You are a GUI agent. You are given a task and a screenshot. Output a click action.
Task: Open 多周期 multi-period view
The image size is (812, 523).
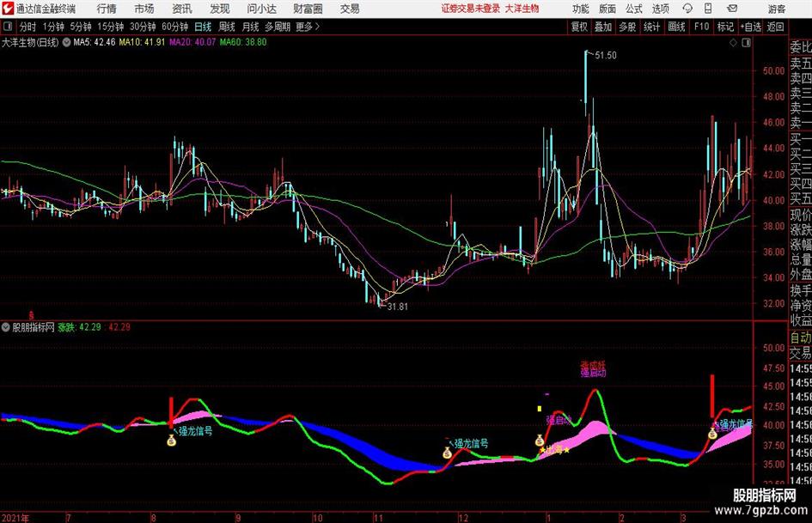tap(278, 27)
